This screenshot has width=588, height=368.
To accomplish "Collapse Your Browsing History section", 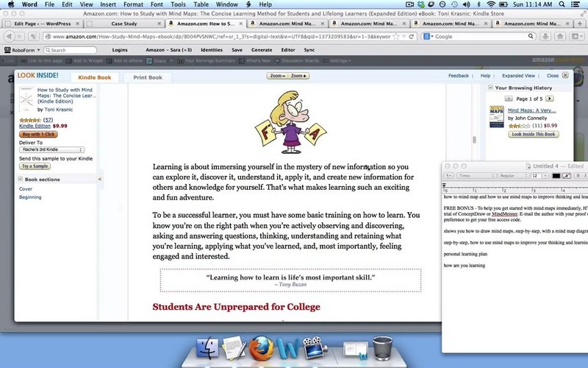I will tap(490, 88).
